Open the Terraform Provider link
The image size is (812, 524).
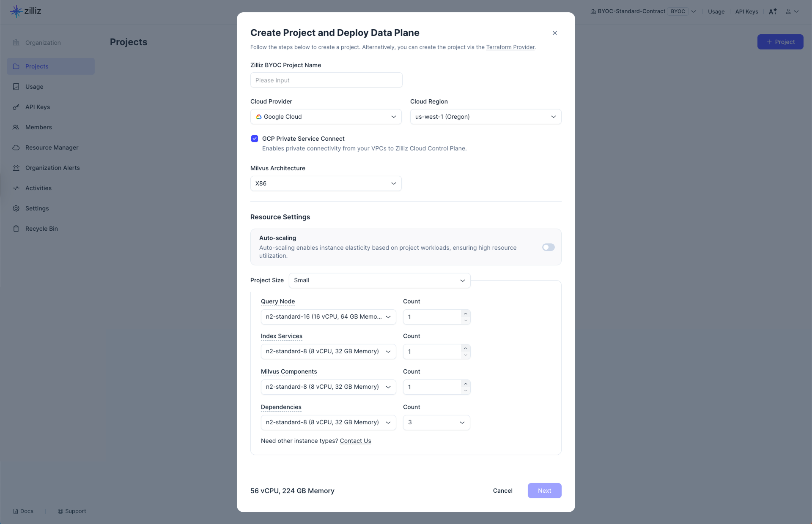(510, 47)
